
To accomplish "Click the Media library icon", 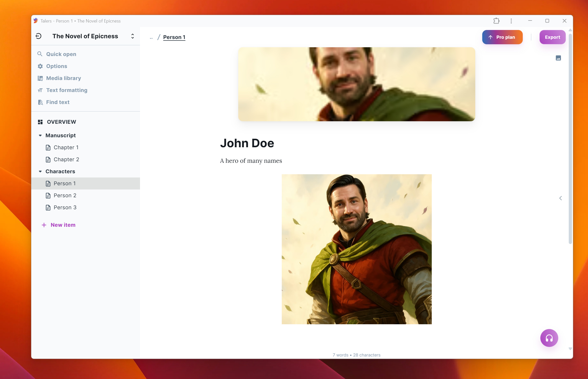I will [40, 78].
